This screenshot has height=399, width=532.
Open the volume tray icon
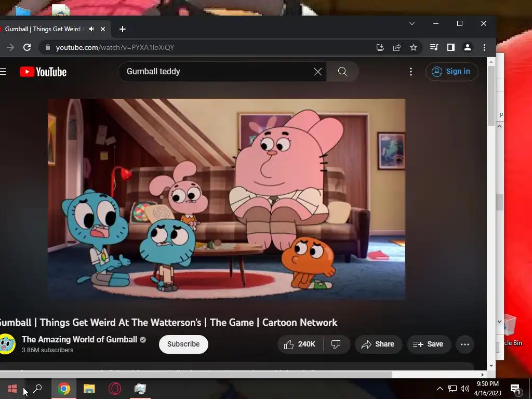click(465, 389)
